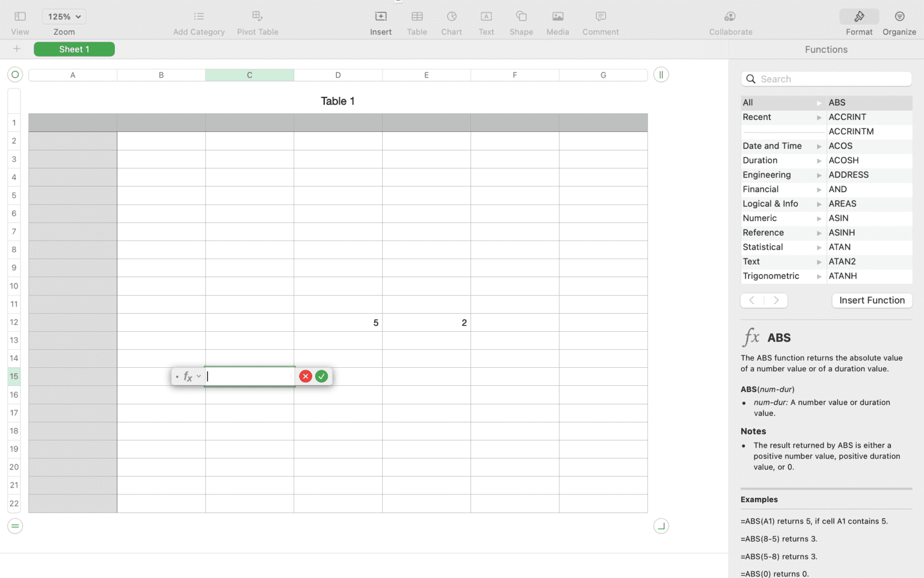The height and width of the screenshot is (578, 924).
Task: Toggle the View sidebar button
Action: pyautogui.click(x=20, y=17)
